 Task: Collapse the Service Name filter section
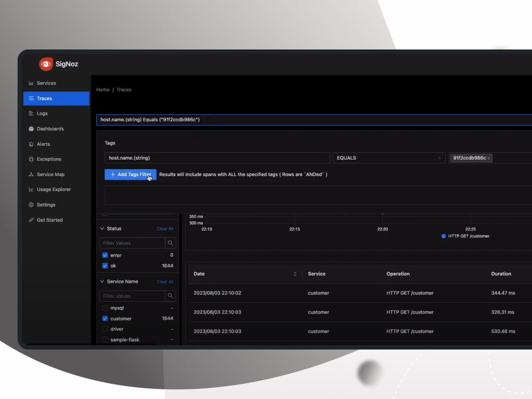(x=102, y=281)
